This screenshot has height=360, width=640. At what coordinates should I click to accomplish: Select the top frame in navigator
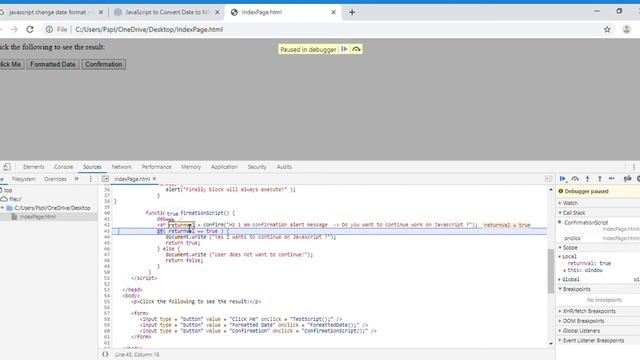pyautogui.click(x=8, y=190)
